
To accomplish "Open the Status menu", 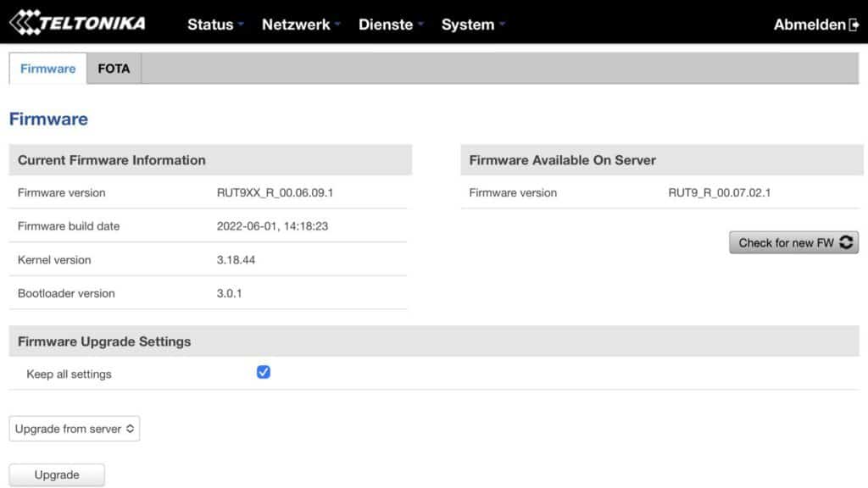I will [209, 25].
